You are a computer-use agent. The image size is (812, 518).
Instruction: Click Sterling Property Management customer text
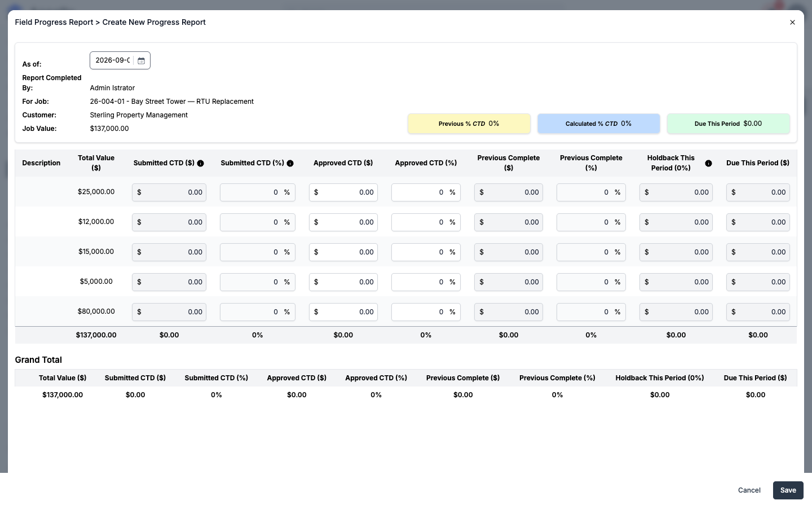139,115
